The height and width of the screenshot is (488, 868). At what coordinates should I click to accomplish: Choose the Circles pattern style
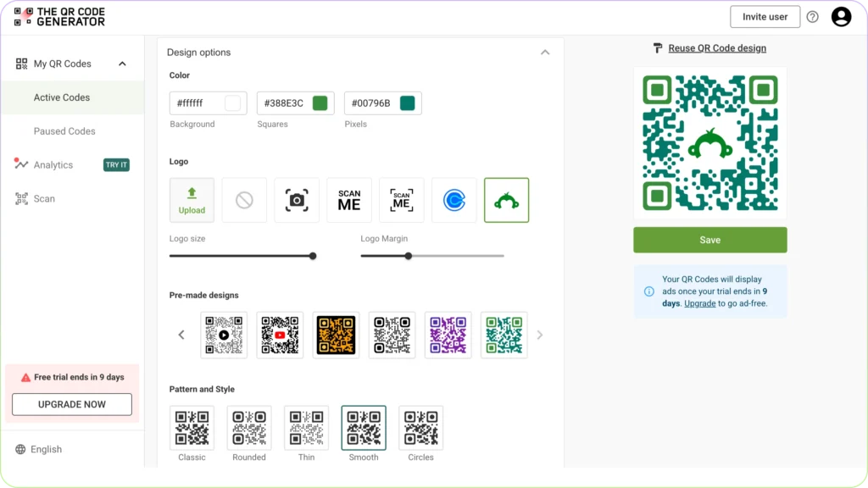point(420,427)
